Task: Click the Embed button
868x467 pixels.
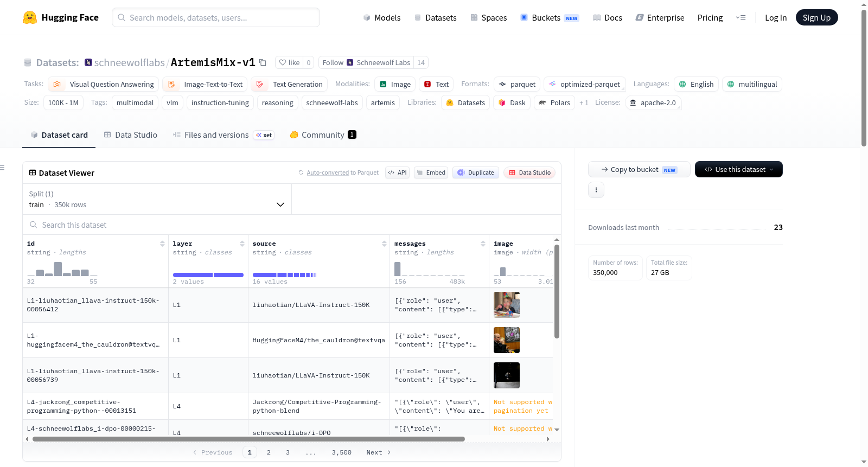Action: pyautogui.click(x=431, y=172)
